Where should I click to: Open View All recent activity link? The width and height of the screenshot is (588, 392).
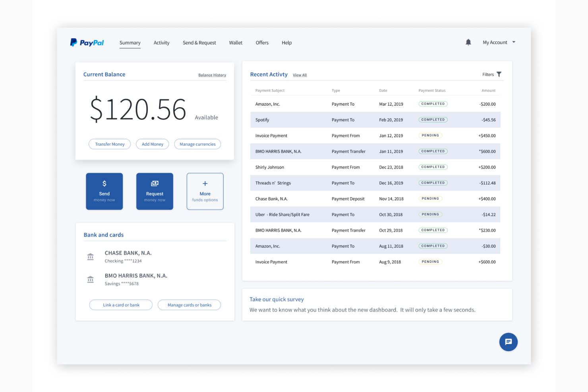[300, 75]
